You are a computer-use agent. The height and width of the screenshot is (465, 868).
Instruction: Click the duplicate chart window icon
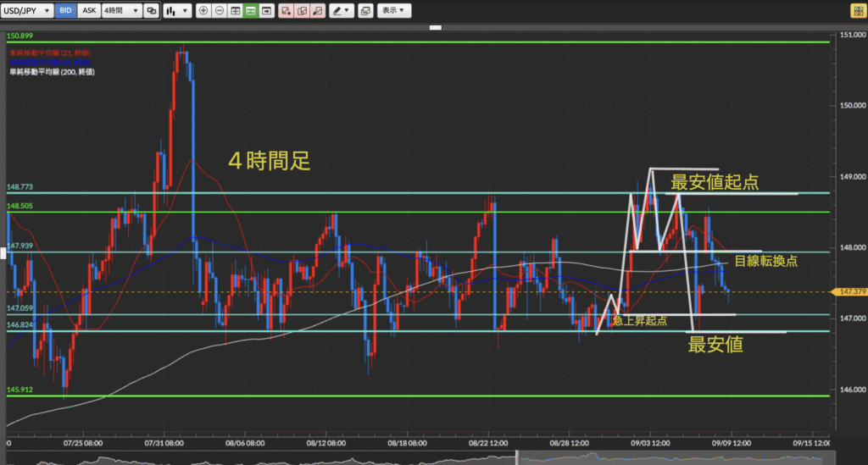coord(151,10)
